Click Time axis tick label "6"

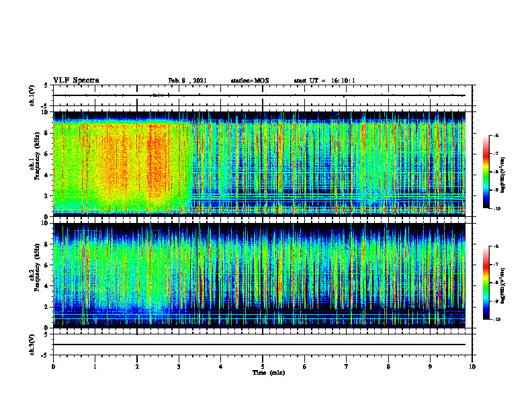(305, 367)
